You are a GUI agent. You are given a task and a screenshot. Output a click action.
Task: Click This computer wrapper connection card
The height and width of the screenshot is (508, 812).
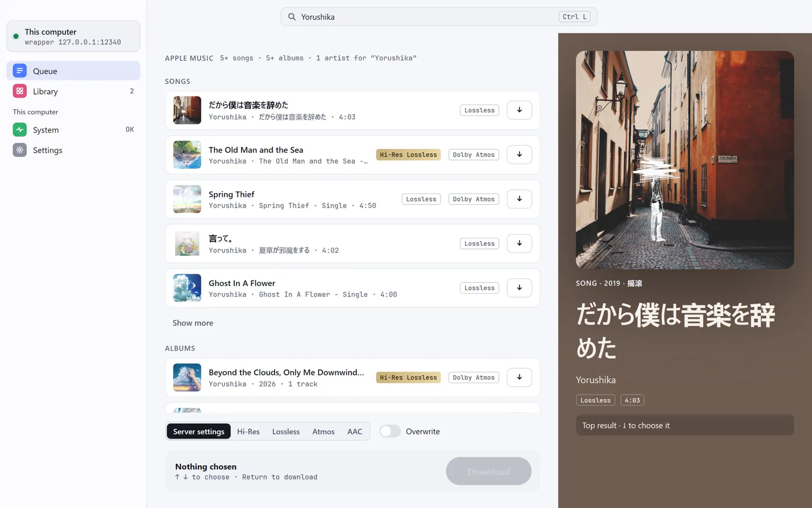73,36
